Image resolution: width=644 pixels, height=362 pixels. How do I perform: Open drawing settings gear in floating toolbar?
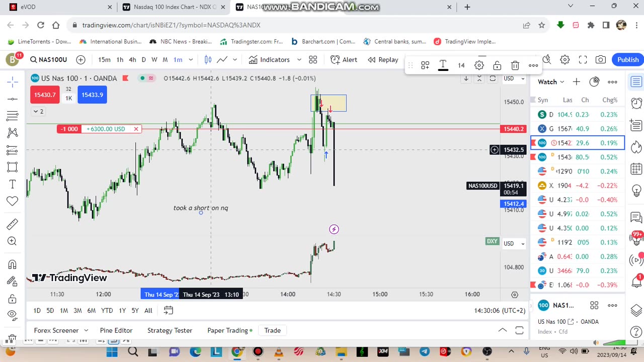point(479,65)
